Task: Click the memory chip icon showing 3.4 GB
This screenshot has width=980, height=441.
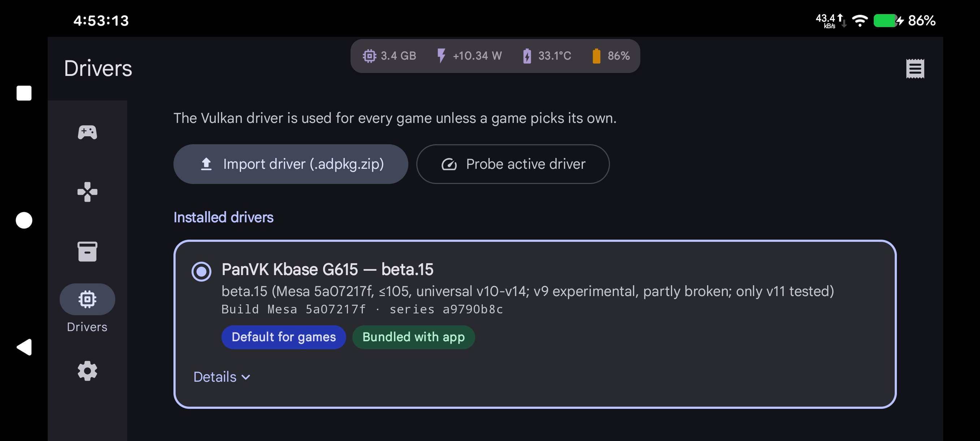Action: (x=369, y=56)
